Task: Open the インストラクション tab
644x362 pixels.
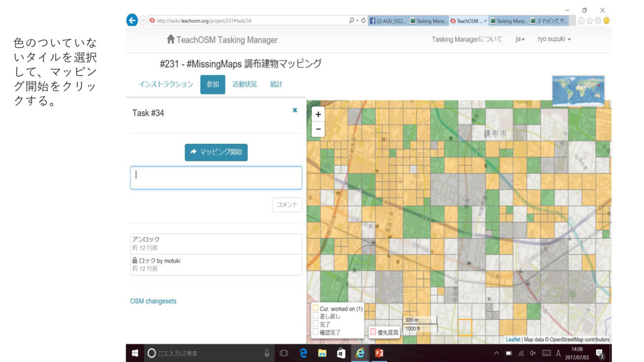Action: click(166, 84)
